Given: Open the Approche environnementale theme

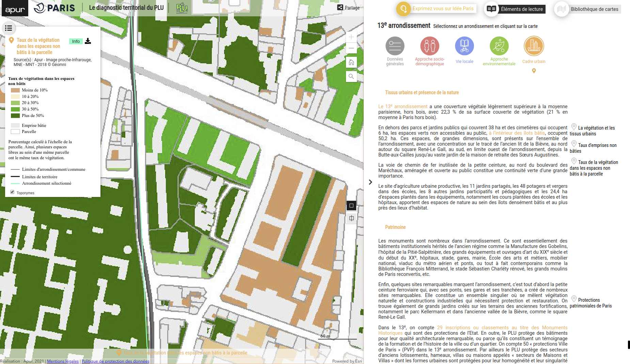Looking at the screenshot, I should pyautogui.click(x=499, y=46).
